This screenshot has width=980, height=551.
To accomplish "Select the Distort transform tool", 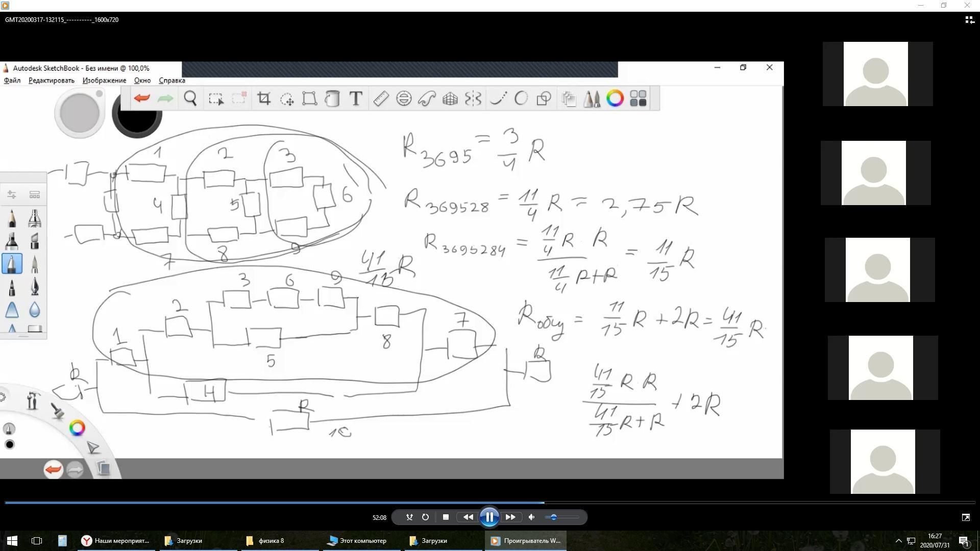I will 309,98.
